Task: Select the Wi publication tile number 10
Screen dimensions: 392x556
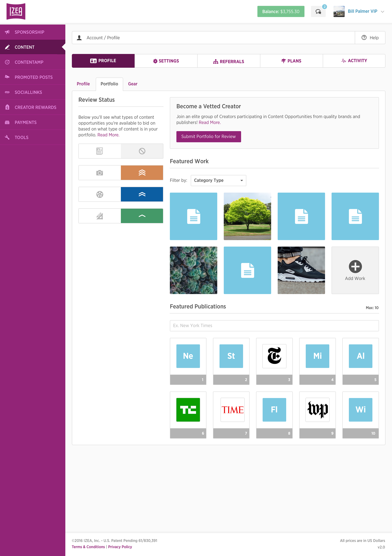Action: (361, 415)
